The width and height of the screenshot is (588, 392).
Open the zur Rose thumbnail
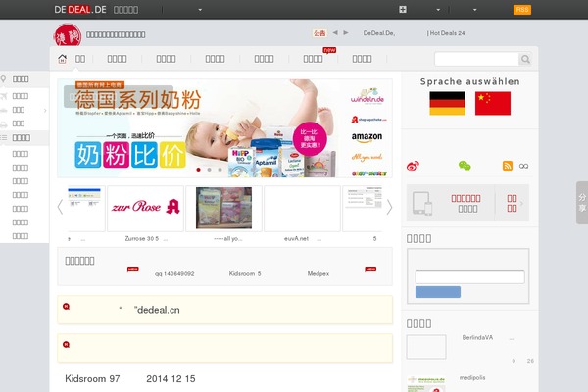[x=145, y=208]
